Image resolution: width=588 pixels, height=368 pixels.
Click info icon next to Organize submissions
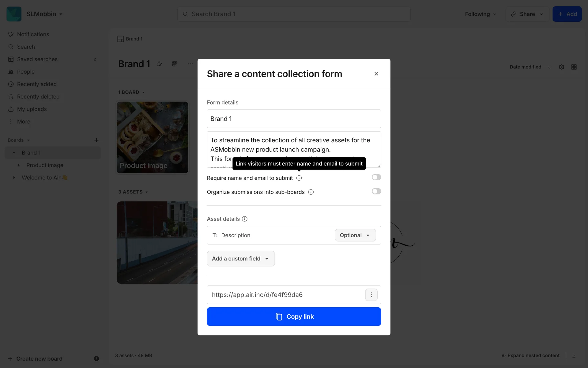(x=311, y=192)
